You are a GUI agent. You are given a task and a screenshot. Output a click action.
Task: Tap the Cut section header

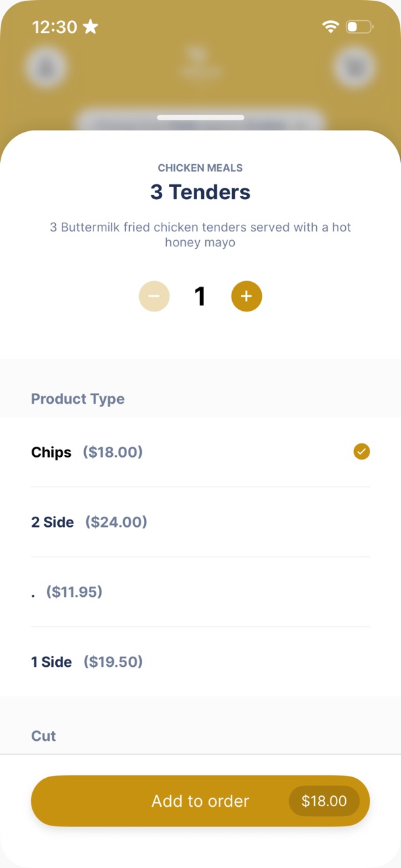44,736
